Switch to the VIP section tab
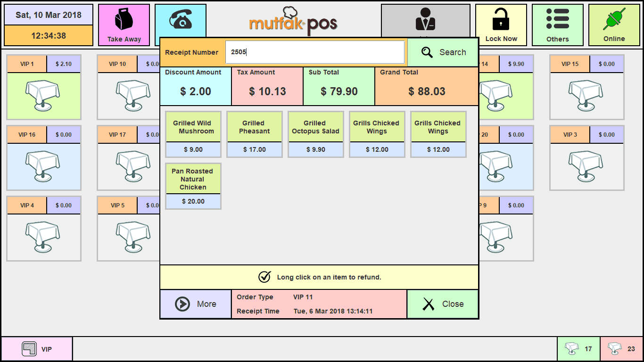644x362 pixels. click(37, 349)
